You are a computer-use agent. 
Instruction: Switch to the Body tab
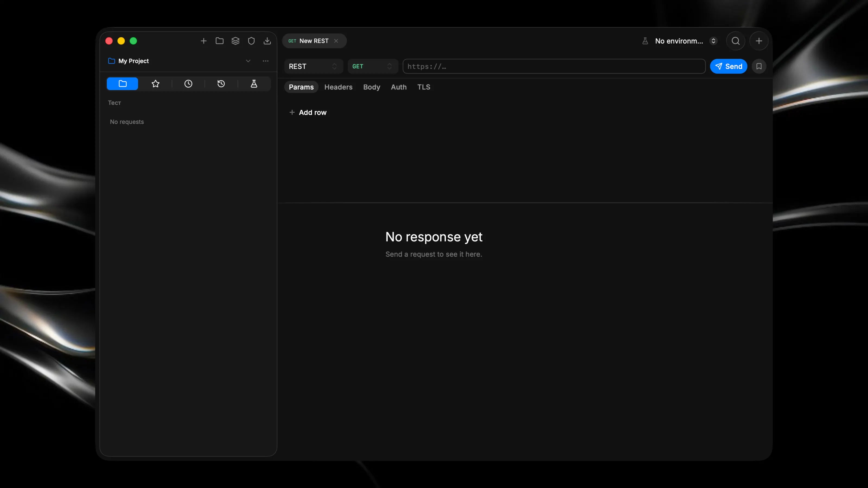tap(371, 87)
